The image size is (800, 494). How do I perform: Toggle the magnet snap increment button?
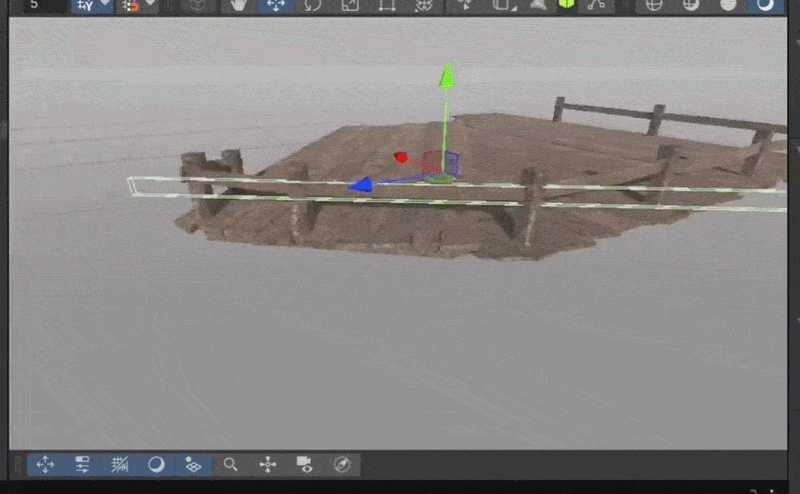[x=130, y=6]
